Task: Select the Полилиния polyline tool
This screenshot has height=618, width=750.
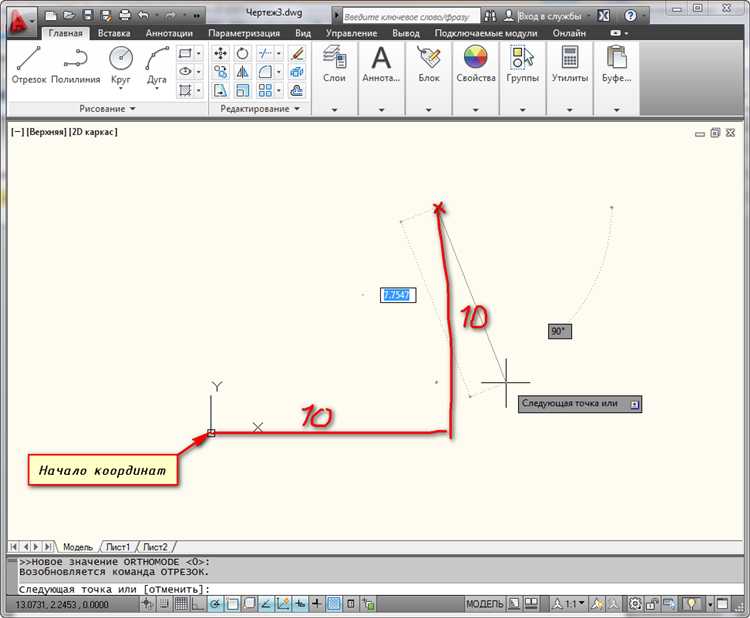Action: coord(76,65)
